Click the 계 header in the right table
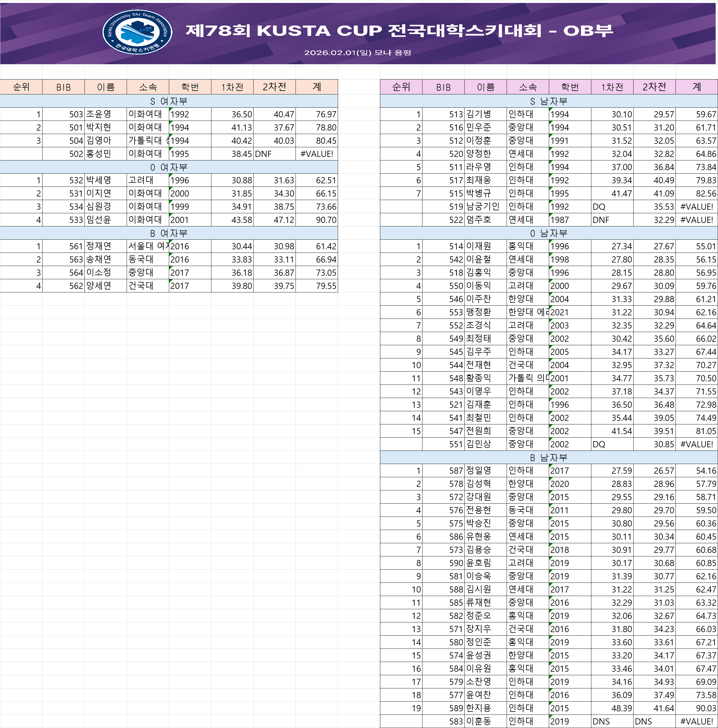Screen dimensions: 718x728 tap(696, 87)
